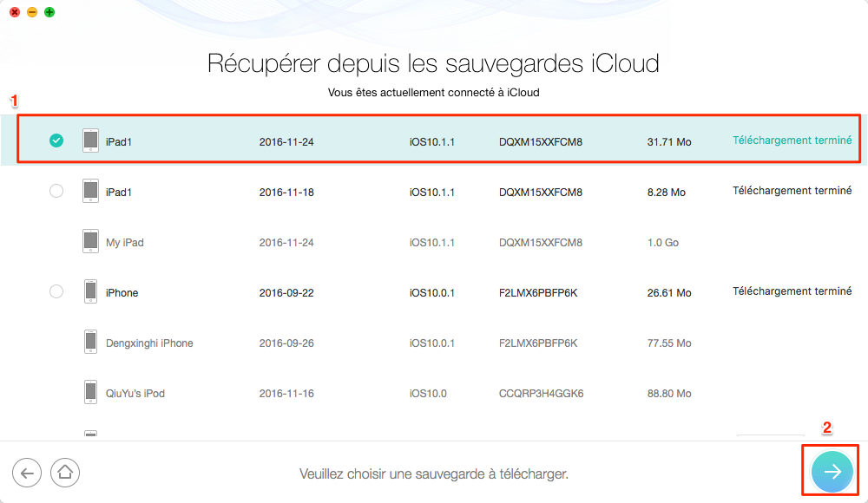Click iOS10.0.1 in the iPhone row
This screenshot has height=503, width=868.
(431, 293)
